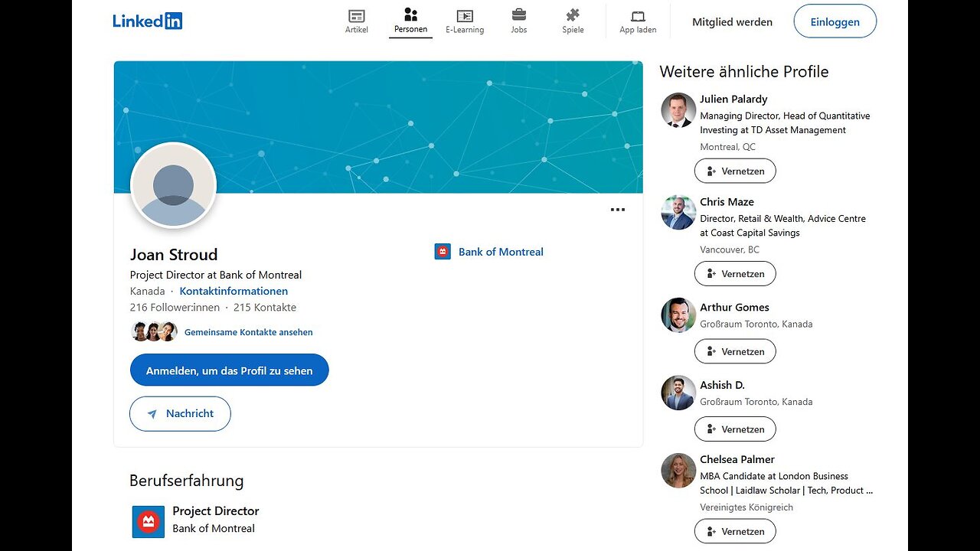Open Ashish D. profile name
Image resolution: width=980 pixels, height=551 pixels.
coord(722,385)
